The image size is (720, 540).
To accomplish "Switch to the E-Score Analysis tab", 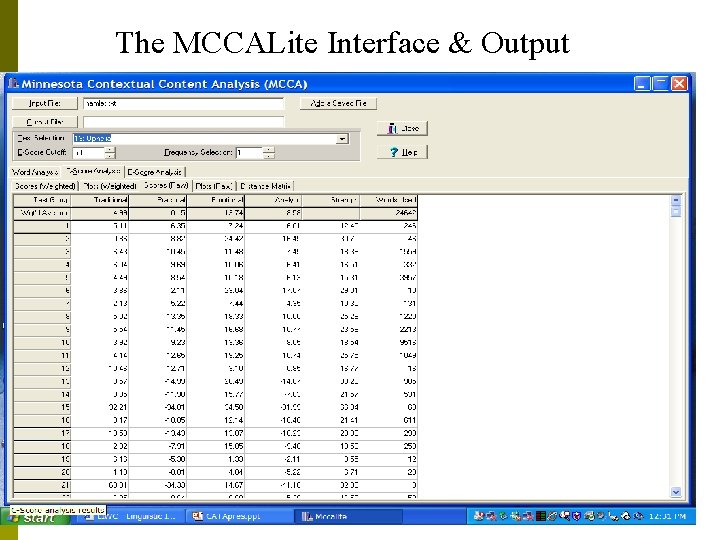I will tap(155, 172).
